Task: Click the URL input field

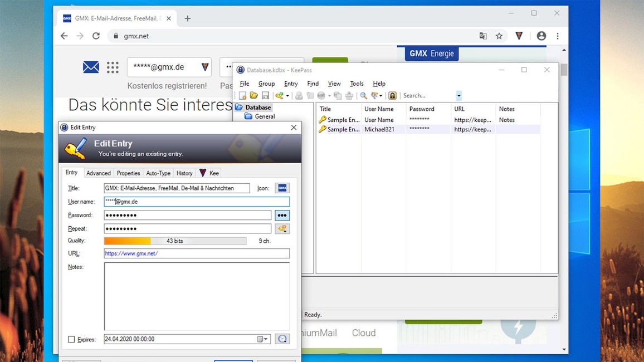Action: pyautogui.click(x=197, y=253)
